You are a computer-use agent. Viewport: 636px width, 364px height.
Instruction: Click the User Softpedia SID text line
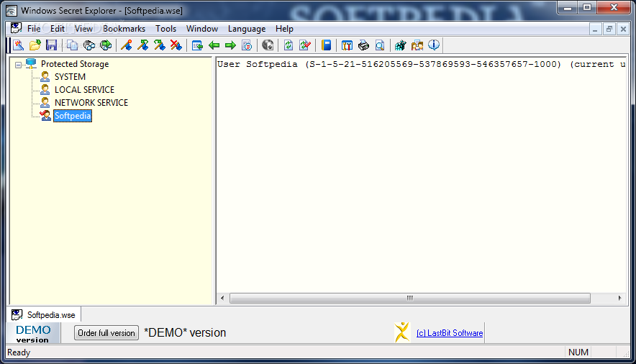pos(422,64)
